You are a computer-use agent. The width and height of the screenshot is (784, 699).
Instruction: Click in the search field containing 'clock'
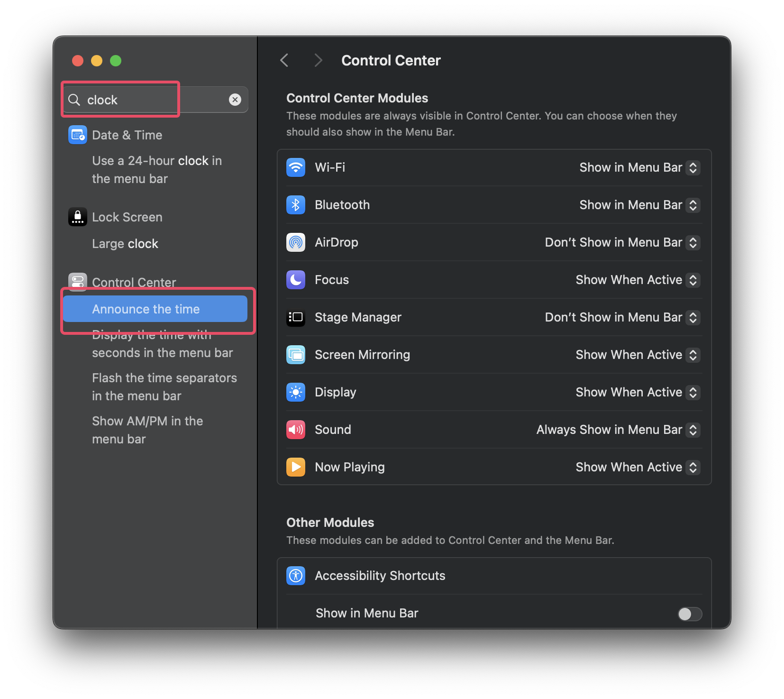pos(155,100)
